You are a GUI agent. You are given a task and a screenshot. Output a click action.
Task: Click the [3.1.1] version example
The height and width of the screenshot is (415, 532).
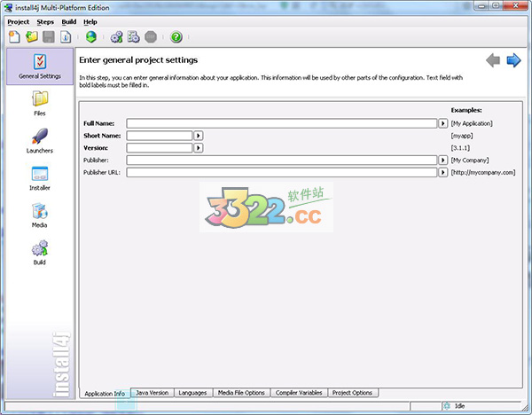(x=460, y=148)
